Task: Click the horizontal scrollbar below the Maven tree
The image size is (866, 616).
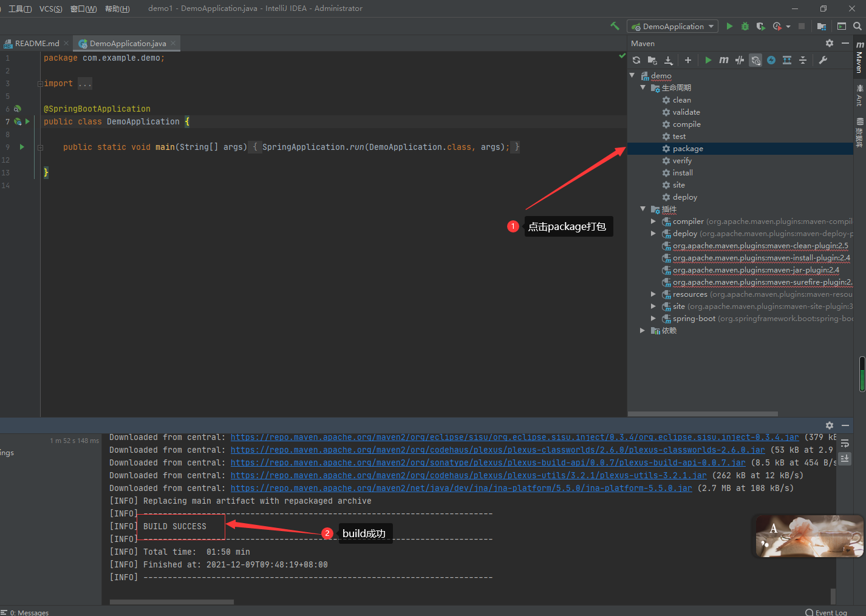Action: pos(703,414)
